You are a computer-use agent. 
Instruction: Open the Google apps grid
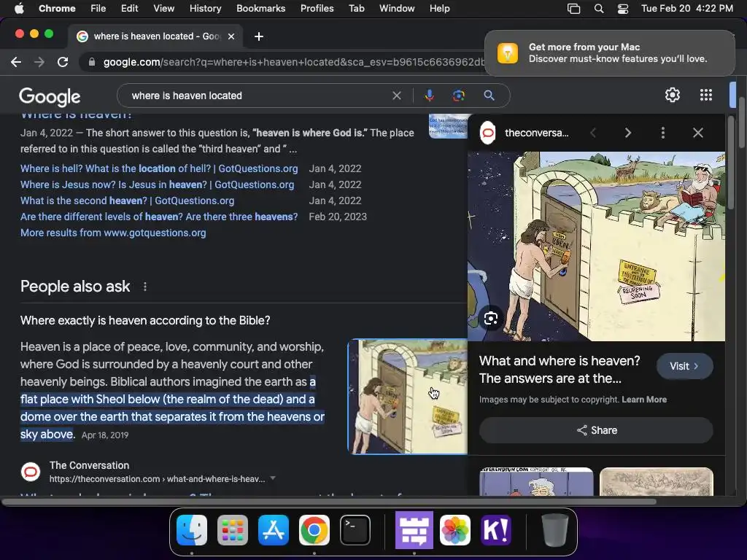[x=706, y=96]
